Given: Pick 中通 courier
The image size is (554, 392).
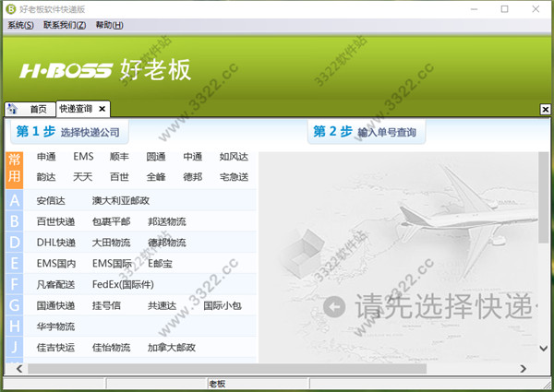Looking at the screenshot, I should click(193, 156).
